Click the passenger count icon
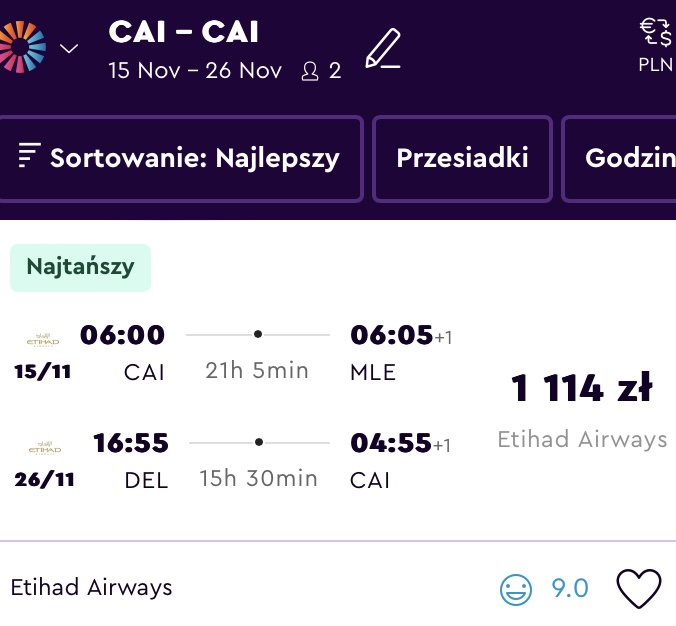The width and height of the screenshot is (676, 626). click(x=310, y=71)
